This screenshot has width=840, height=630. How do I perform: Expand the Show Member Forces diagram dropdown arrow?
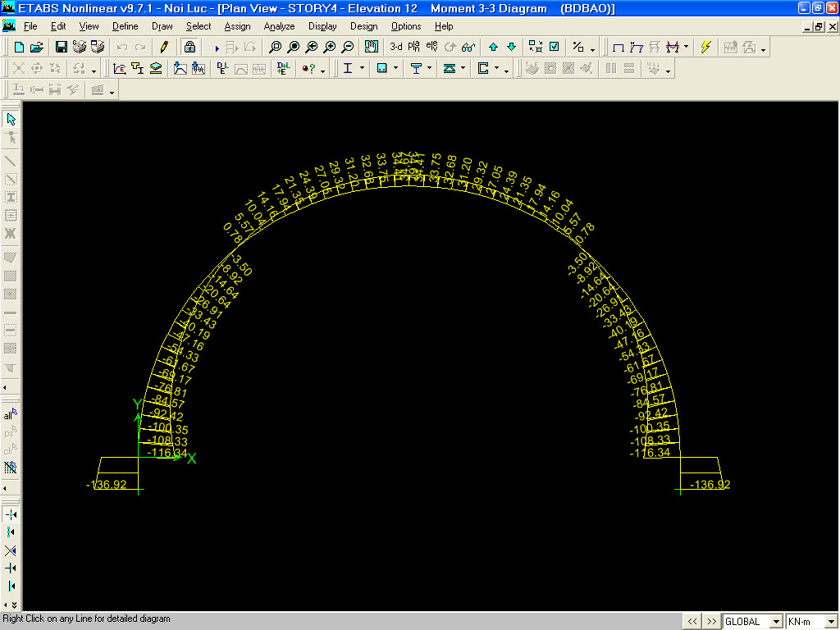pyautogui.click(x=687, y=48)
